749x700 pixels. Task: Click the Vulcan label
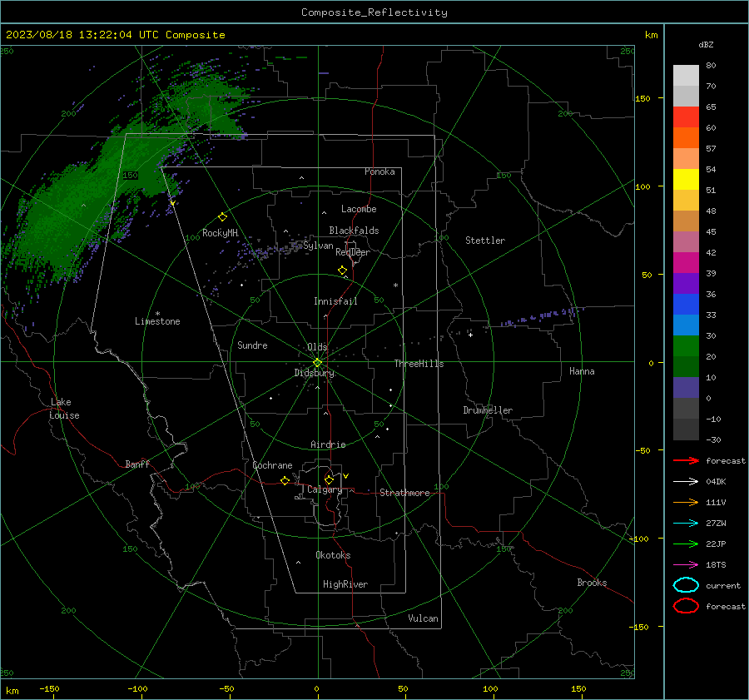[423, 618]
